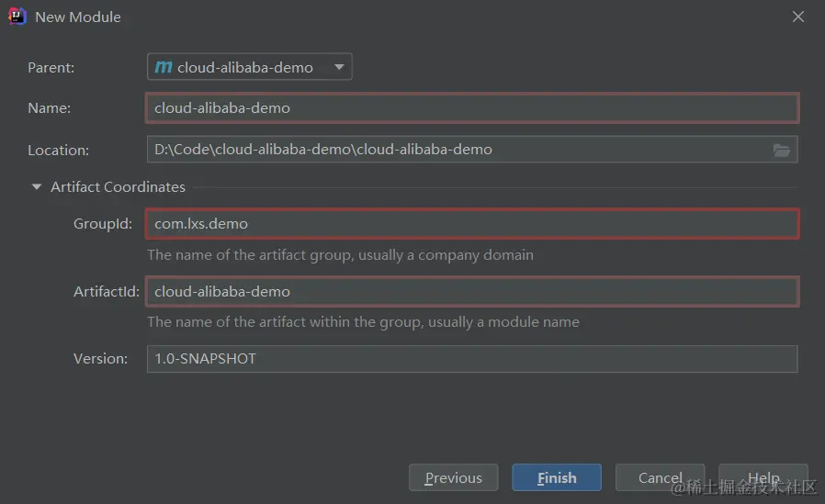Image resolution: width=825 pixels, height=504 pixels.
Task: Click the ArtifactId hint about module name
Action: point(363,322)
